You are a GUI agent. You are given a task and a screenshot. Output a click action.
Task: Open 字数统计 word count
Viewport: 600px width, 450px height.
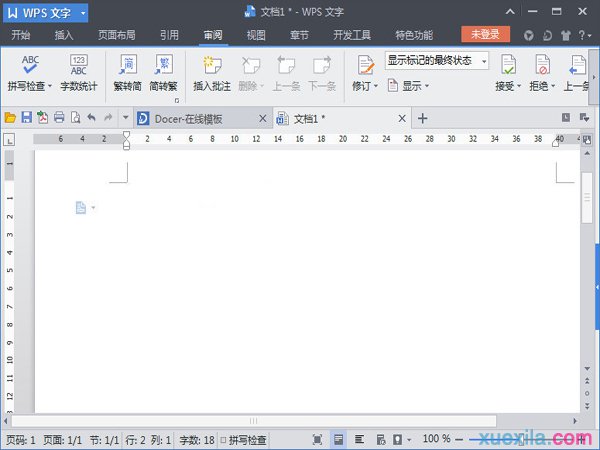coord(78,73)
